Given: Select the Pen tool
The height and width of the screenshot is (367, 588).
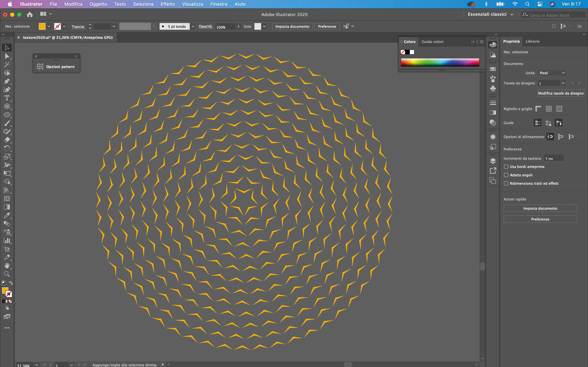Looking at the screenshot, I should pyautogui.click(x=7, y=81).
